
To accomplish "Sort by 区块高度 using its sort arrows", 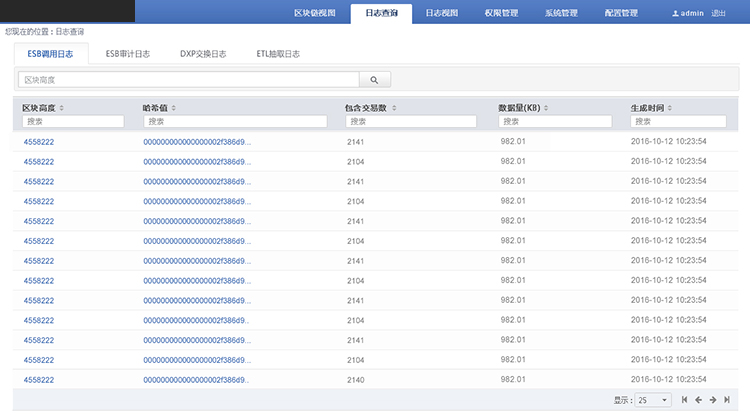I will tap(62, 108).
